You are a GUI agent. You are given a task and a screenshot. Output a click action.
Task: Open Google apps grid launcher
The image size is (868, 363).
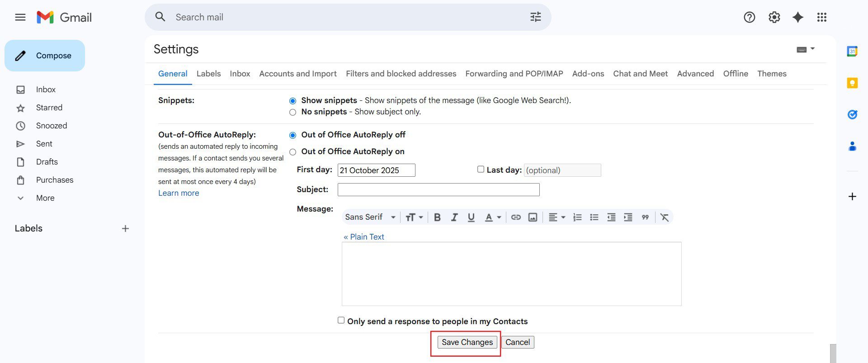pos(821,17)
